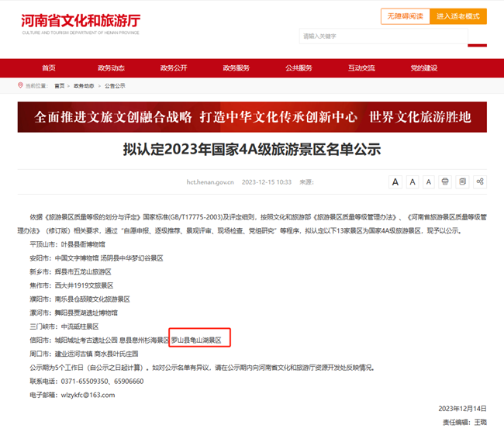Set article text to small font size
The width and height of the screenshot is (504, 432).
pos(428,181)
